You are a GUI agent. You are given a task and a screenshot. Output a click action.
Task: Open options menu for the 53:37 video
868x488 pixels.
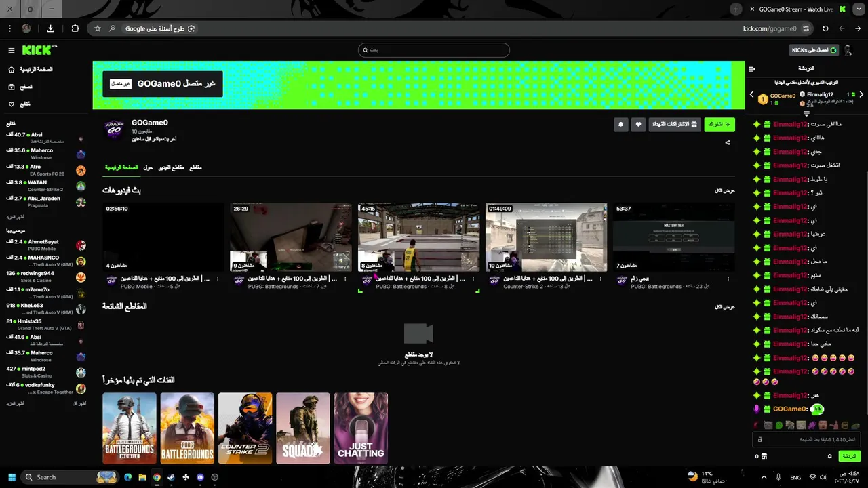point(728,279)
